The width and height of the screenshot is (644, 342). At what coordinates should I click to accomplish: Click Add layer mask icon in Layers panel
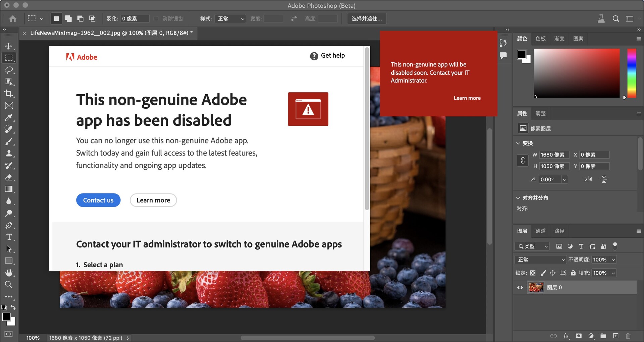(579, 336)
